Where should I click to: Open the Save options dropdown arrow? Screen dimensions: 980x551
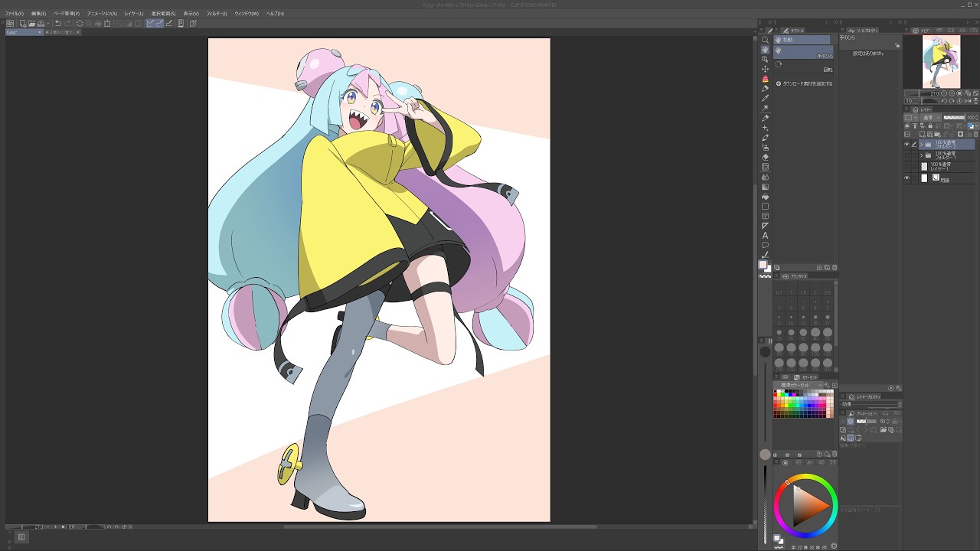[x=48, y=23]
